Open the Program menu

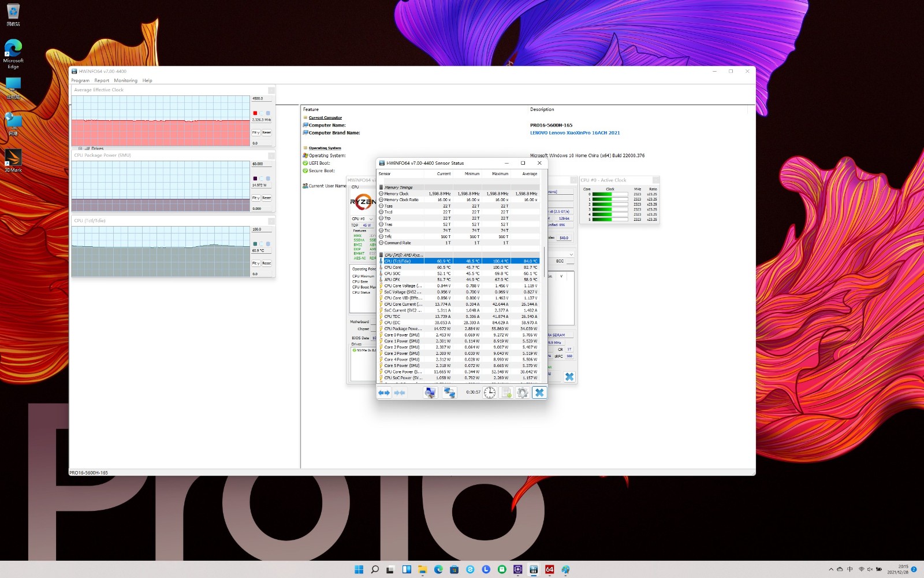[80, 80]
